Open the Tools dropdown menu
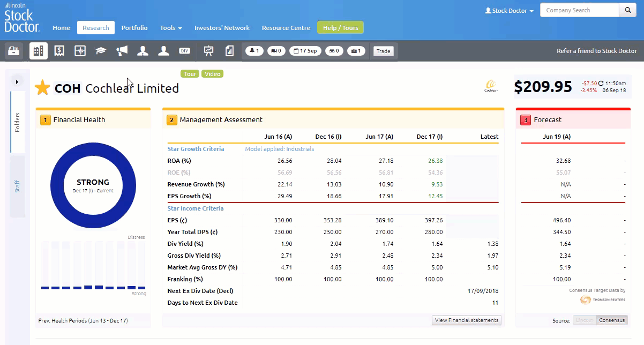This screenshot has height=345, width=644. pyautogui.click(x=171, y=28)
